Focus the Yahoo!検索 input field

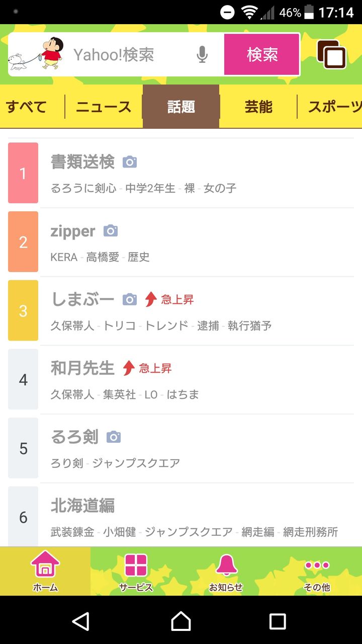click(x=133, y=54)
